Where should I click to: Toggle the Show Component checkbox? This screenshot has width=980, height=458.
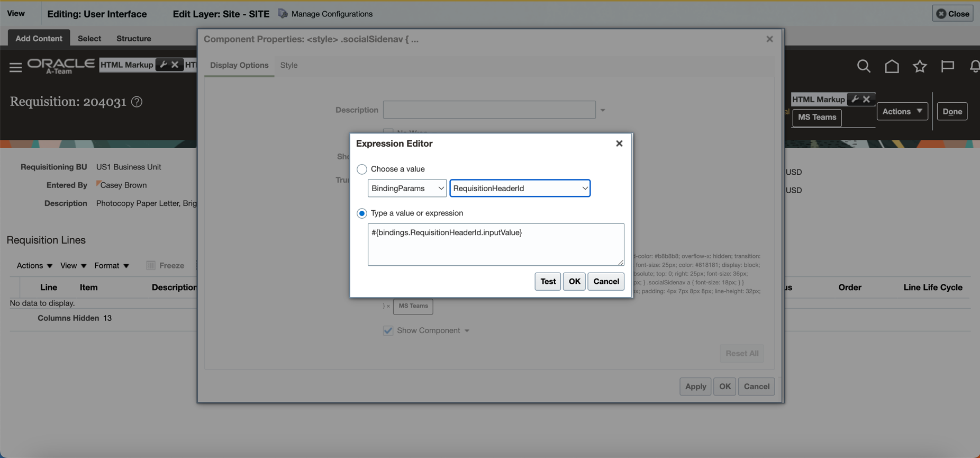coord(388,330)
